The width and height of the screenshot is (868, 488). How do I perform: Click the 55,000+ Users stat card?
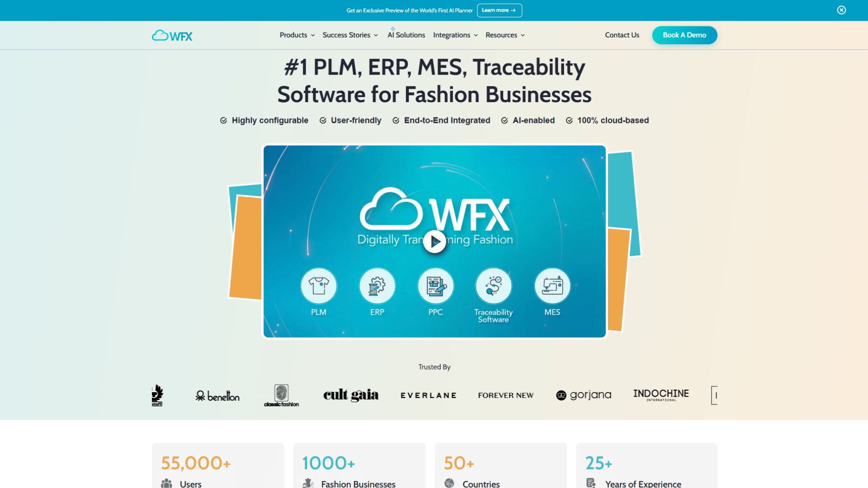[218, 465]
